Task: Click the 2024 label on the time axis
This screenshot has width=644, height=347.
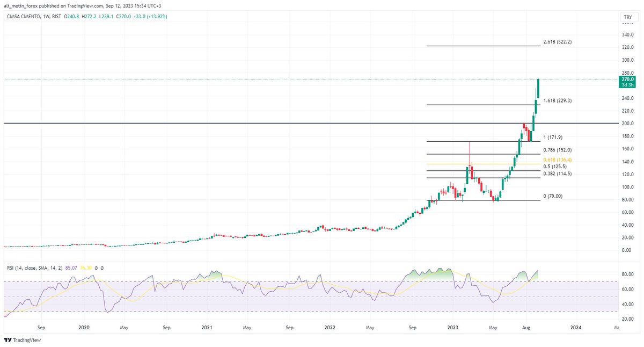Action: pos(576,327)
